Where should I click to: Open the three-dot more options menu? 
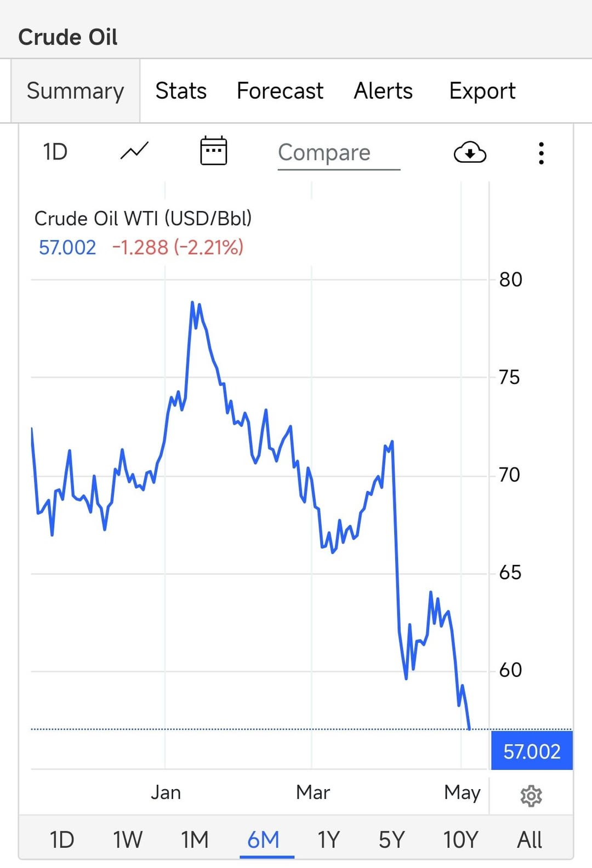tap(541, 153)
